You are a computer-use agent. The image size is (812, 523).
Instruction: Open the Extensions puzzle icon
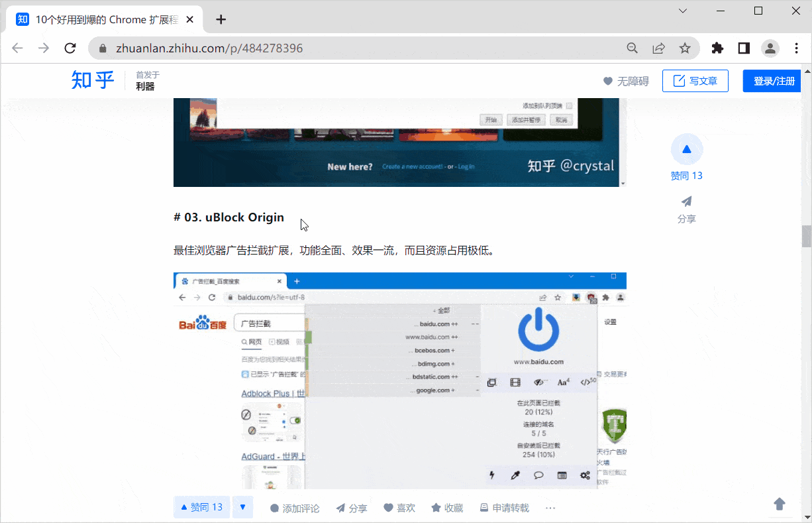tap(717, 48)
